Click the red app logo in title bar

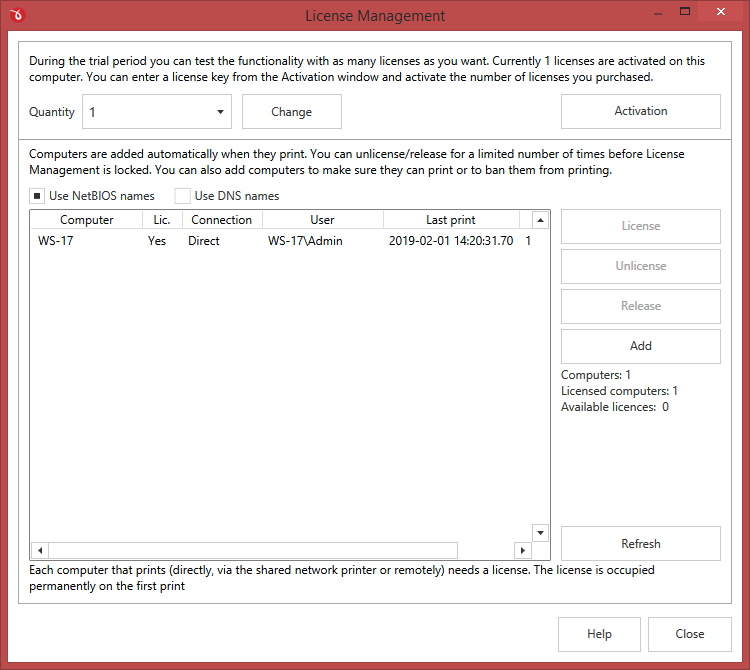[x=17, y=15]
